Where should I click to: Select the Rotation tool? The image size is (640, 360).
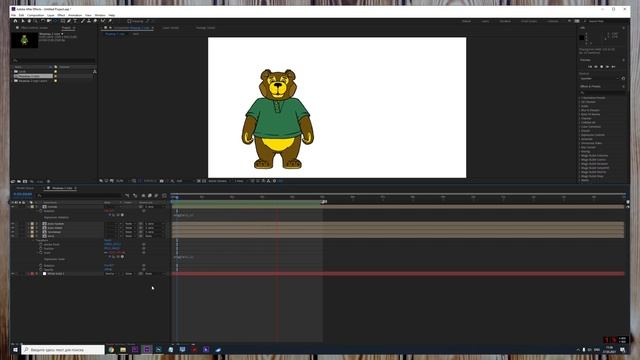42,21
